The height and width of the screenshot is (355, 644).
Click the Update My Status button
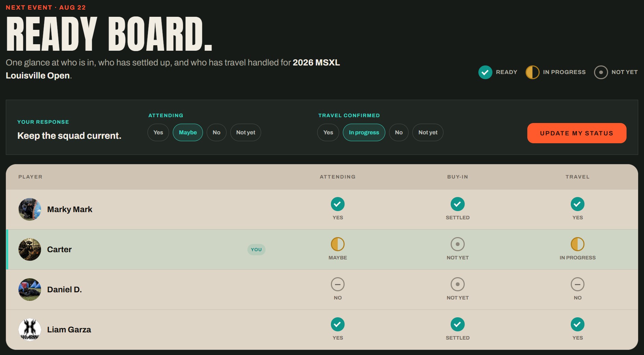pos(577,133)
